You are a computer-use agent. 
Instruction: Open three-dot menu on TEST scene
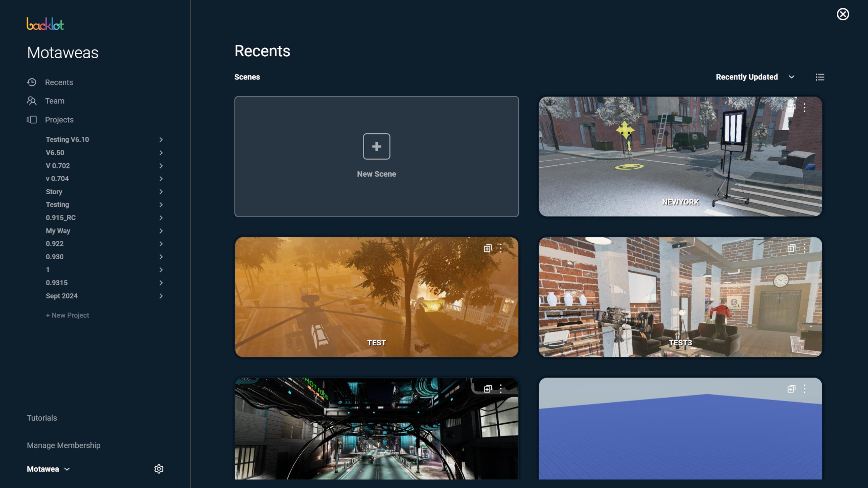(501, 248)
